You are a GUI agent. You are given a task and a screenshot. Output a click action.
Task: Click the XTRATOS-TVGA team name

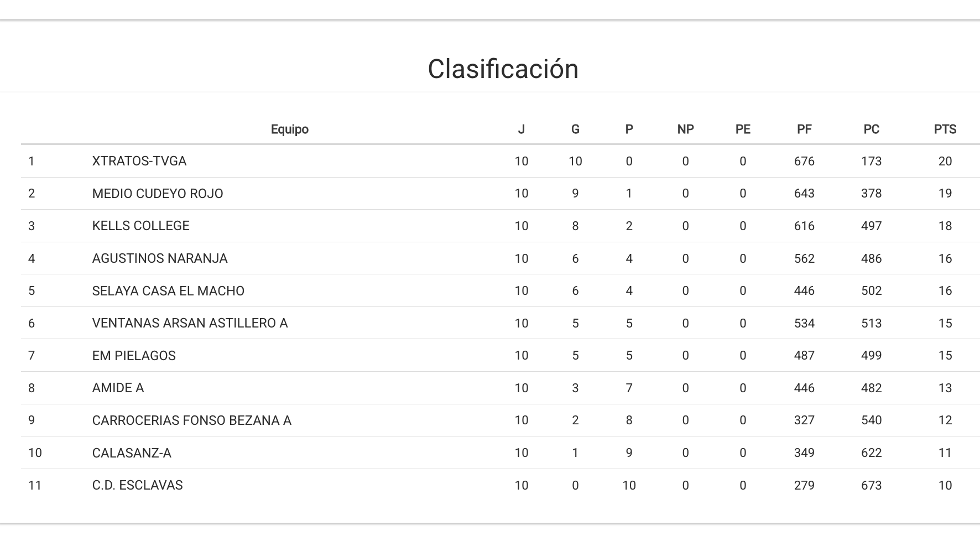[139, 161]
